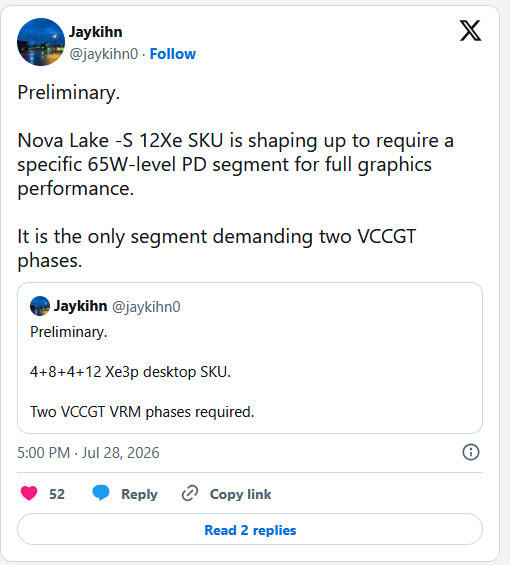Click the @jaykihn0 handle in header

tap(104, 54)
